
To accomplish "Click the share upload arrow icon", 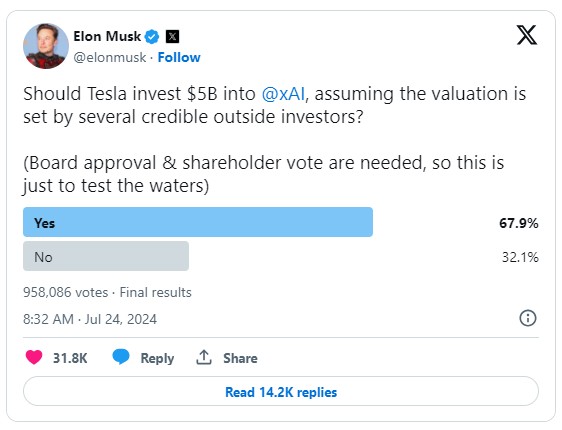I will pos(204,357).
